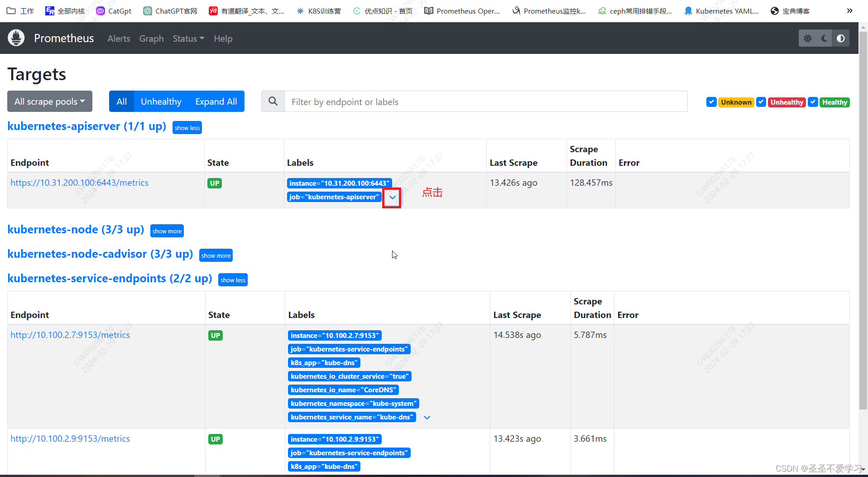The width and height of the screenshot is (868, 477).
Task: Click the search magnifier icon
Action: tap(273, 101)
